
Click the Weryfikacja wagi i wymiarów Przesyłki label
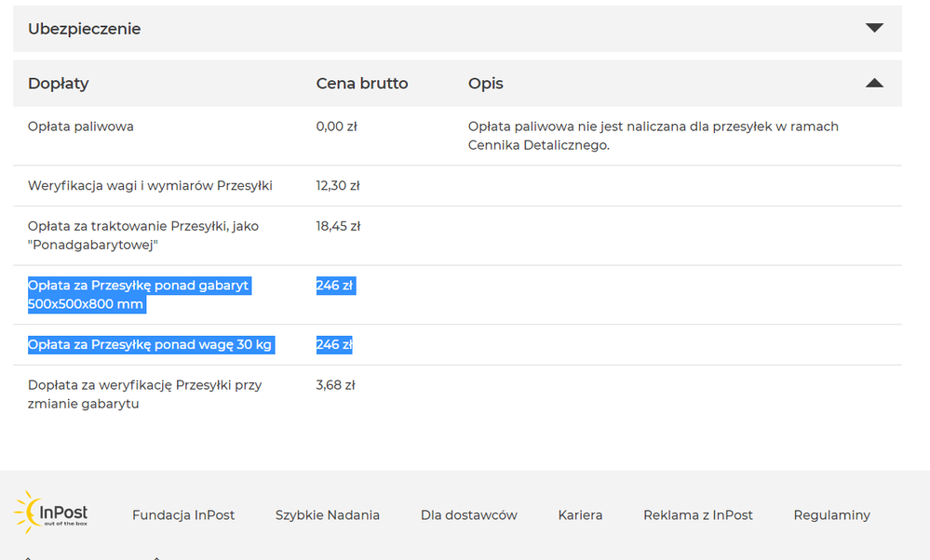(150, 186)
